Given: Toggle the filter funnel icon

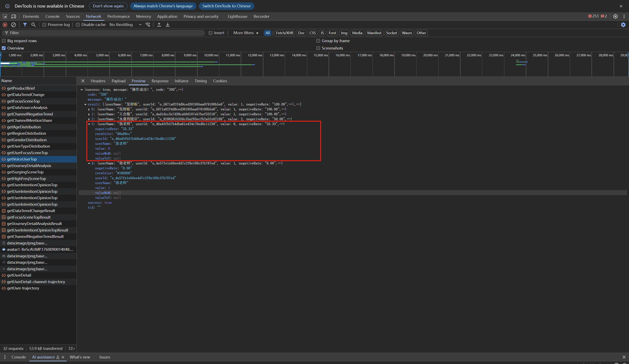Looking at the screenshot, I should tap(25, 25).
